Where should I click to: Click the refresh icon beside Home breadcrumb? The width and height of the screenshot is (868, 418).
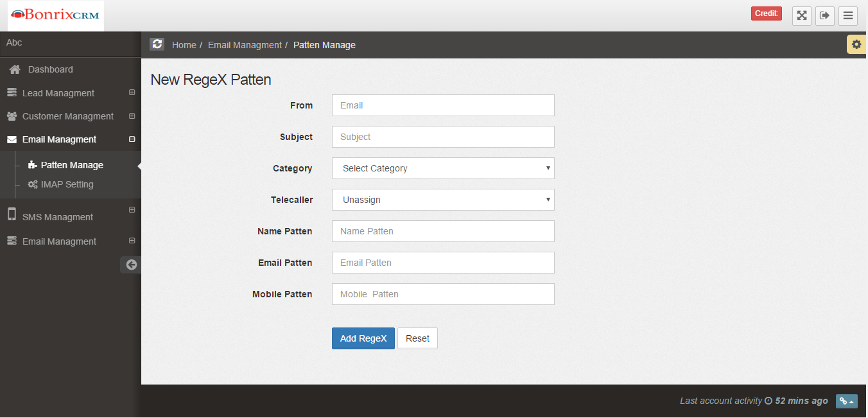click(157, 44)
